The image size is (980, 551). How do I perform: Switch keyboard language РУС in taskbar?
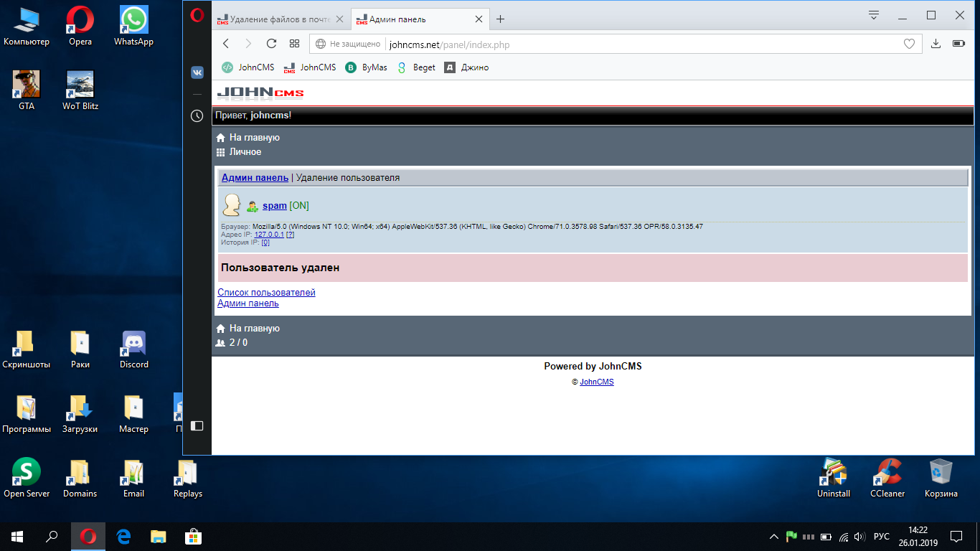click(882, 537)
